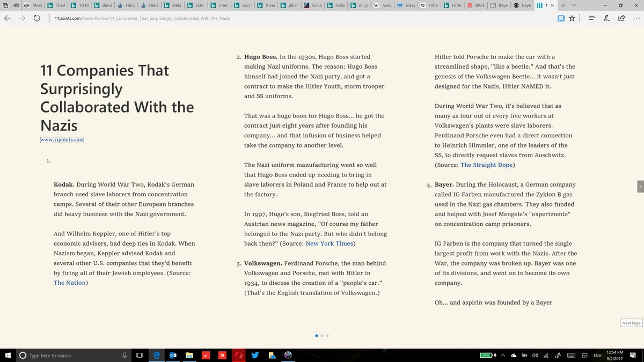Open the Edge Settings and more menu
This screenshot has height=362, width=644.
click(x=636, y=18)
